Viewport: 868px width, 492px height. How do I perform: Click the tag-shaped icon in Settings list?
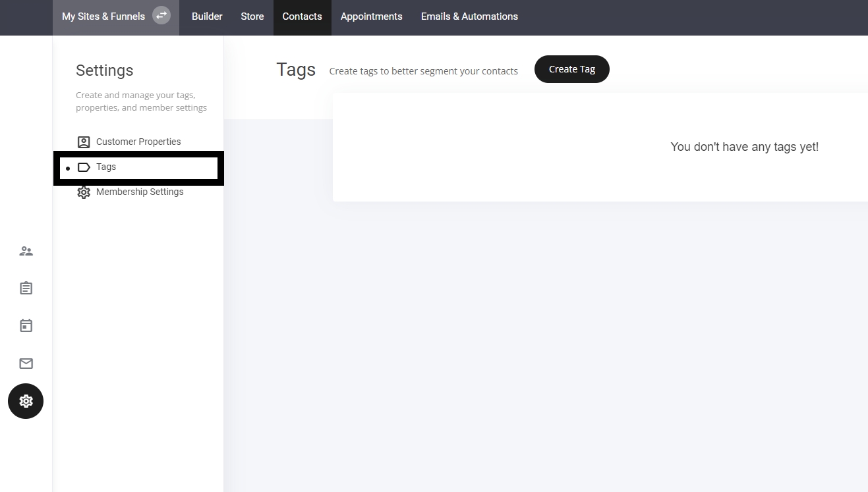(x=84, y=167)
